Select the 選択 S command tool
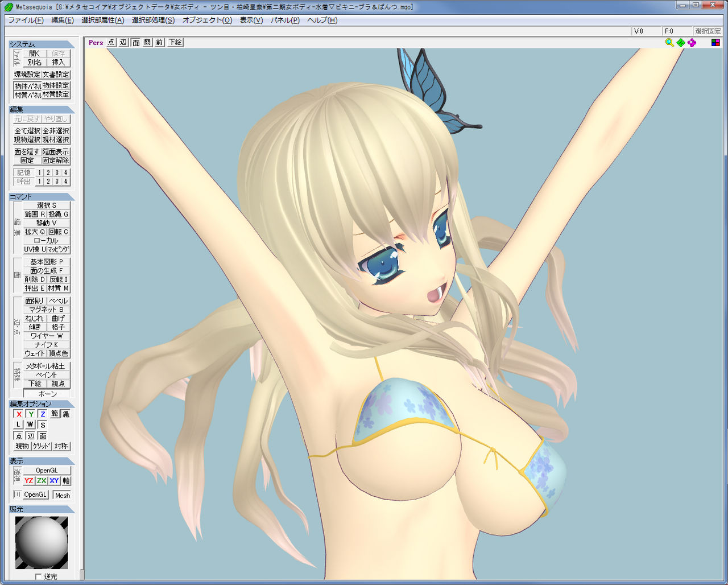Image resolution: width=728 pixels, height=585 pixels. pyautogui.click(x=47, y=205)
